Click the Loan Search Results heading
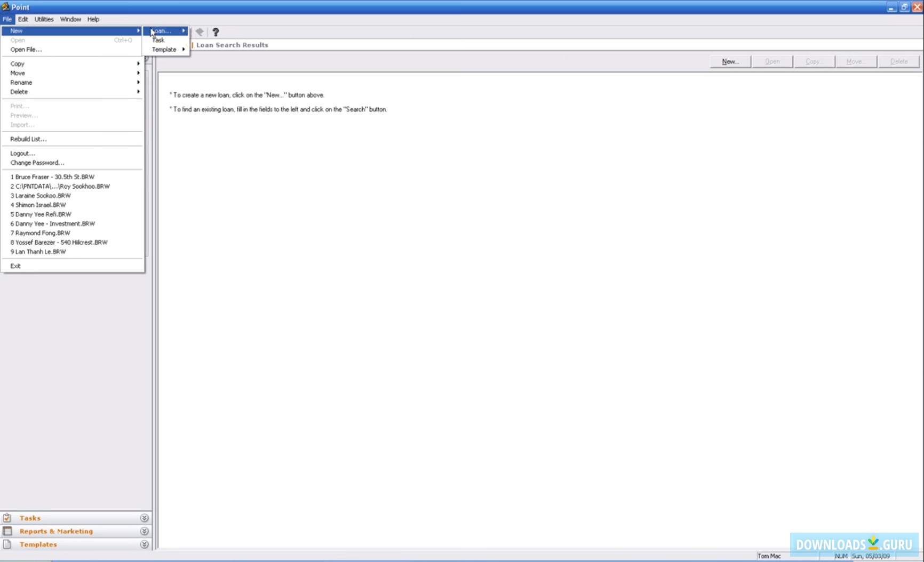The height and width of the screenshot is (562, 924). pyautogui.click(x=232, y=45)
